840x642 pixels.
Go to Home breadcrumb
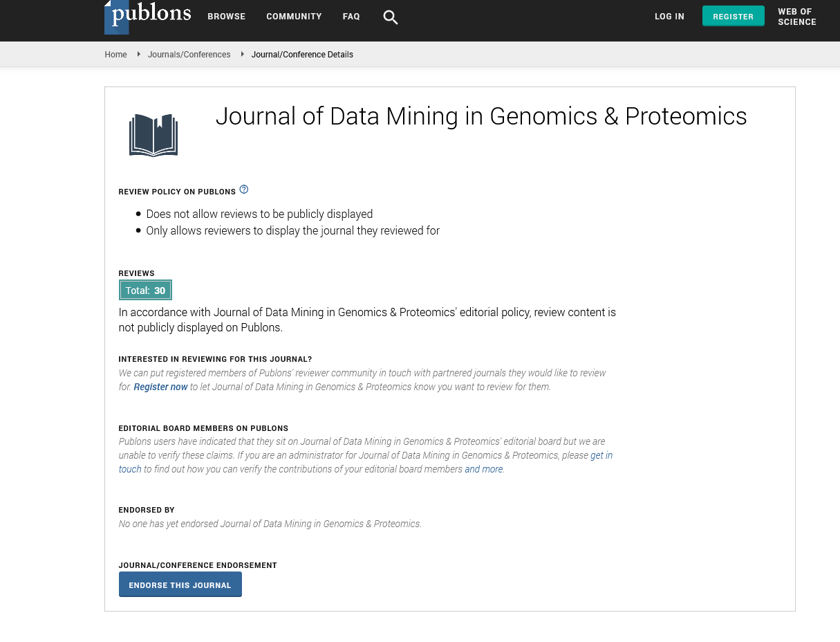pyautogui.click(x=115, y=55)
